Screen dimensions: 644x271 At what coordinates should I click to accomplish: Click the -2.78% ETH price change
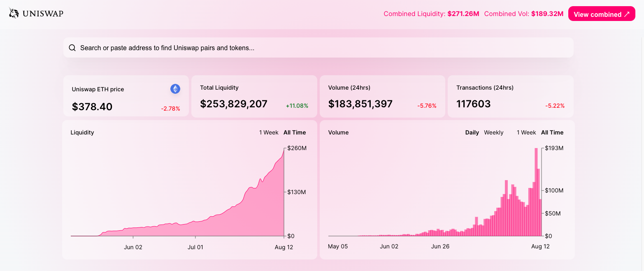[170, 109]
